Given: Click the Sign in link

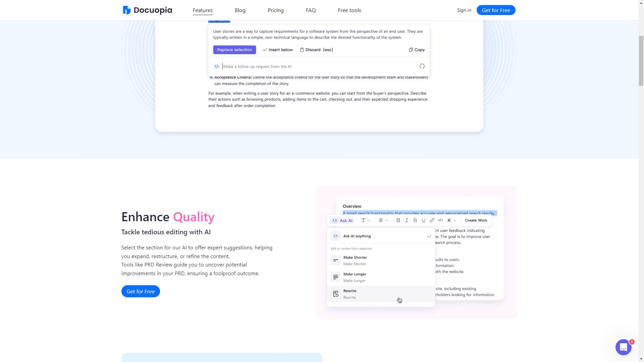Looking at the screenshot, I should [x=464, y=10].
